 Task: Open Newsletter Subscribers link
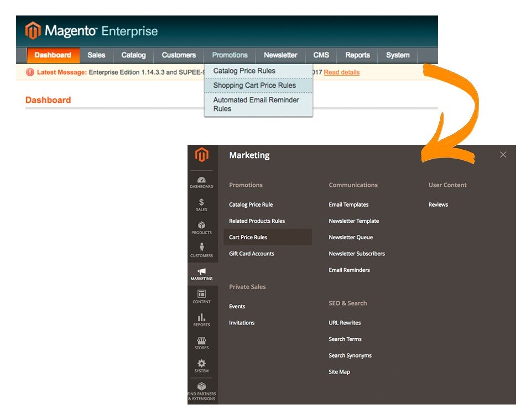[x=357, y=254]
